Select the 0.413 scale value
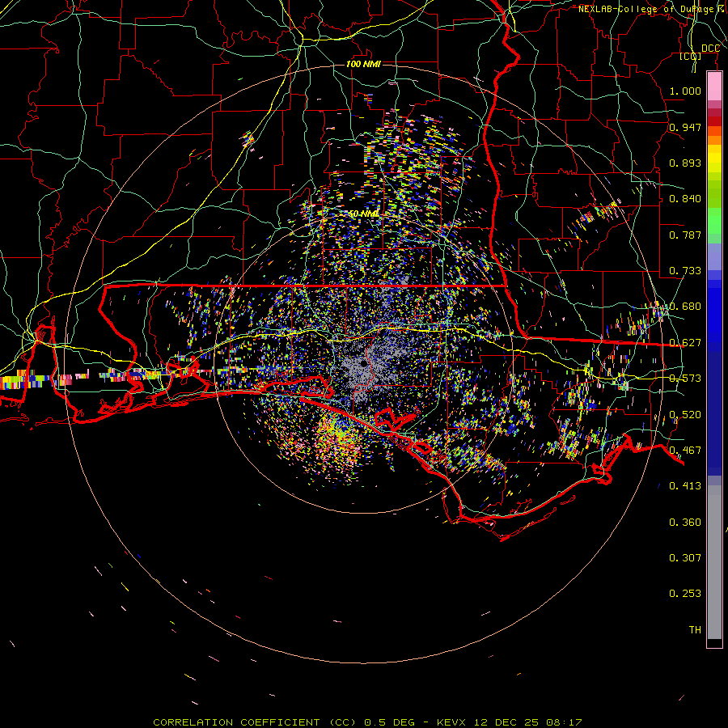Viewport: 728px width, 728px height. [685, 486]
